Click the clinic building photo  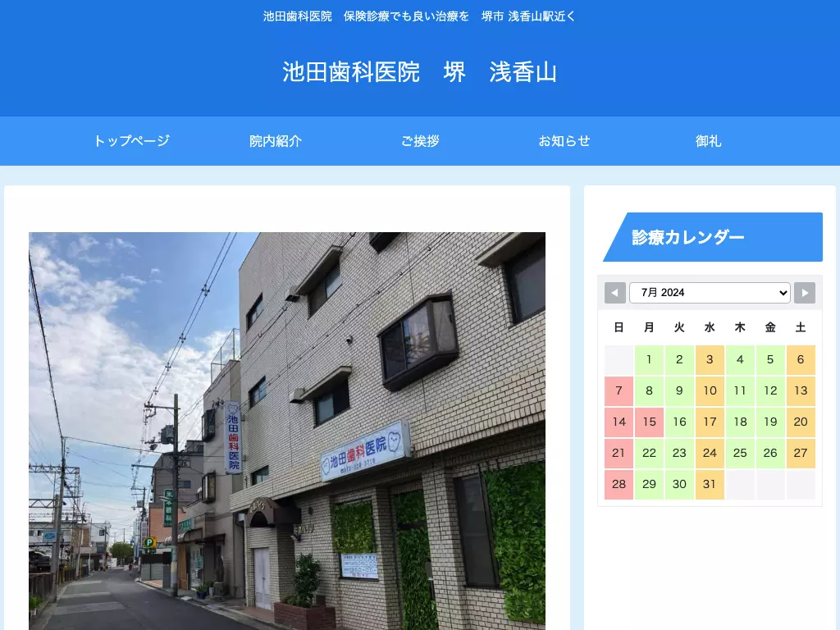tap(287, 431)
